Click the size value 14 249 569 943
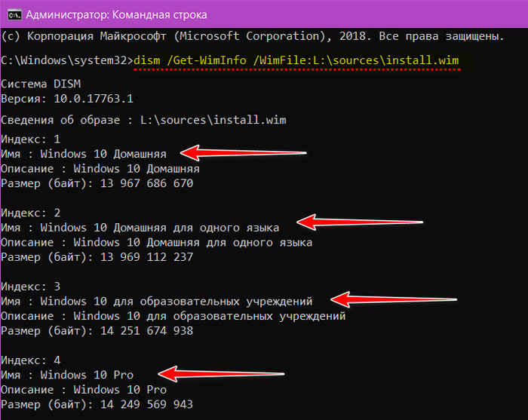This screenshot has width=528, height=420. pyautogui.click(x=147, y=404)
